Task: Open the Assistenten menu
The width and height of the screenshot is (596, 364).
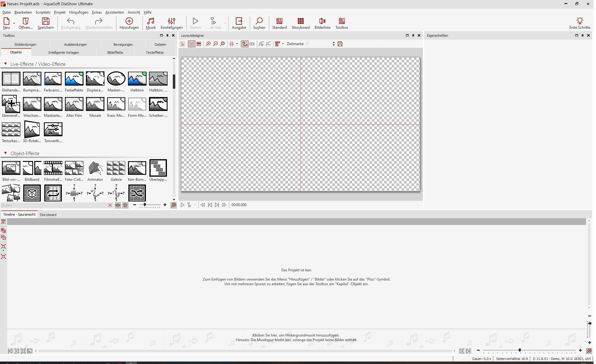Action: pyautogui.click(x=114, y=12)
